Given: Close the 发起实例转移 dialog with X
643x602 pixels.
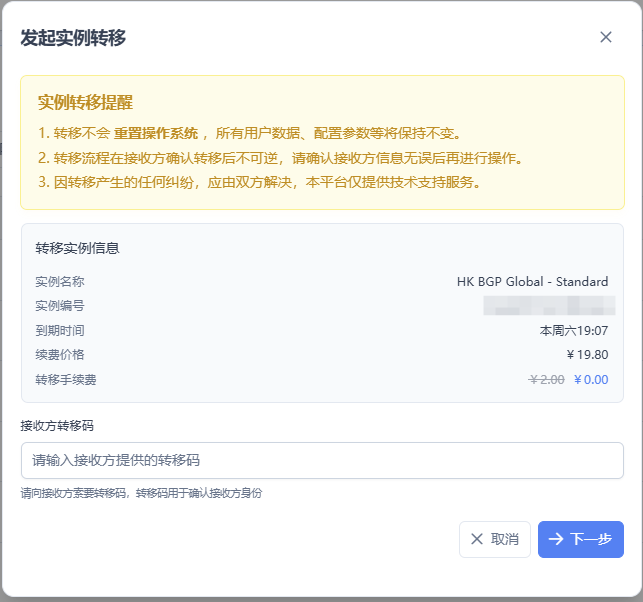Looking at the screenshot, I should pyautogui.click(x=605, y=37).
